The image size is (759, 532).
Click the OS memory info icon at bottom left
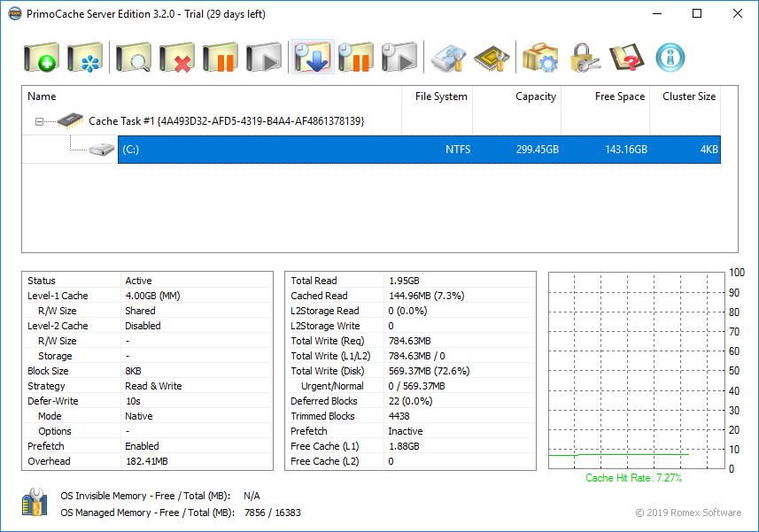(34, 504)
